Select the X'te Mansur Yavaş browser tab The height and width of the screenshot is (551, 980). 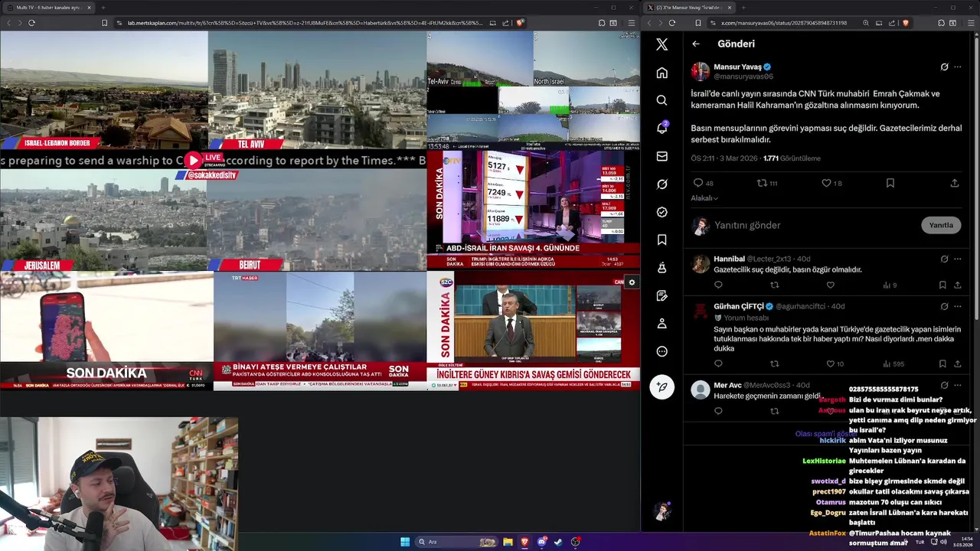pos(689,8)
